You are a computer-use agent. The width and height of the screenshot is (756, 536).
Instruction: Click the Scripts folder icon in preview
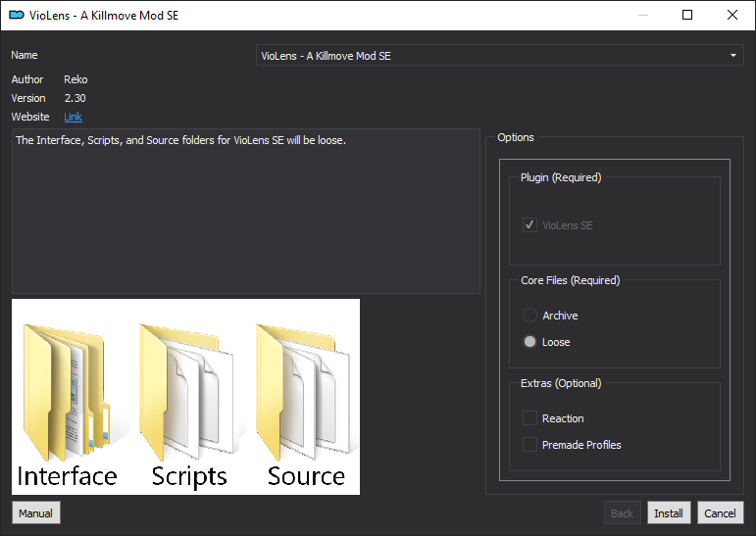point(187,392)
